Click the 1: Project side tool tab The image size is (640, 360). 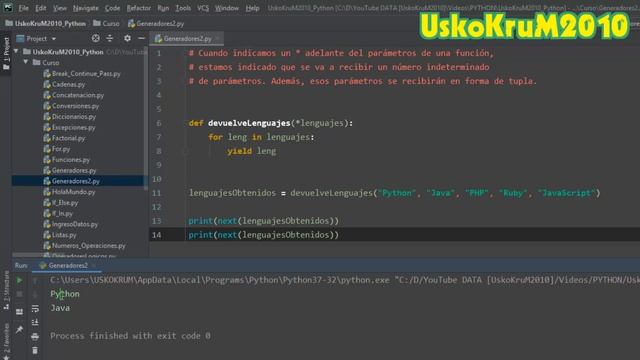6,53
